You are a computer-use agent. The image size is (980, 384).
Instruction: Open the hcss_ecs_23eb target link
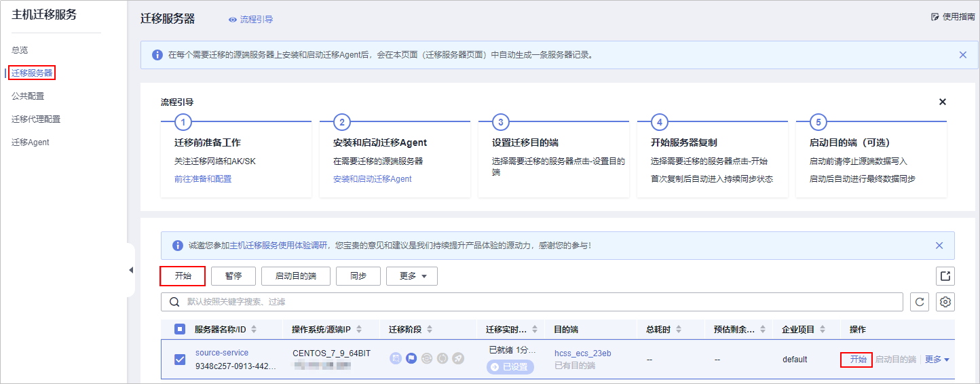[583, 353]
